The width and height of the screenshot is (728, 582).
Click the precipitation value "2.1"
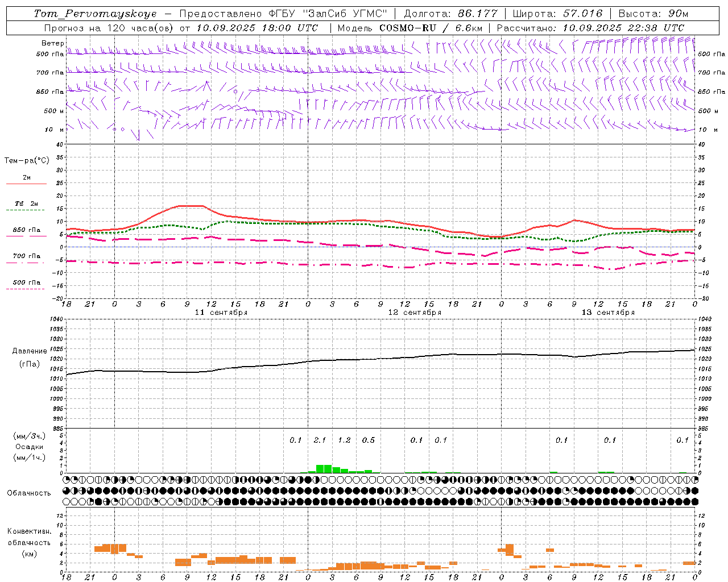[x=320, y=440]
